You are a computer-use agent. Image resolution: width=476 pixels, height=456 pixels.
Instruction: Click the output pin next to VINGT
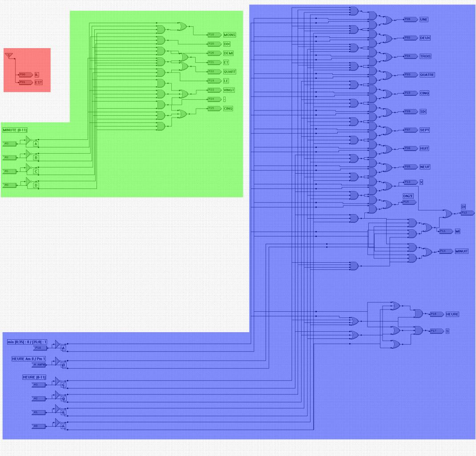[214, 90]
